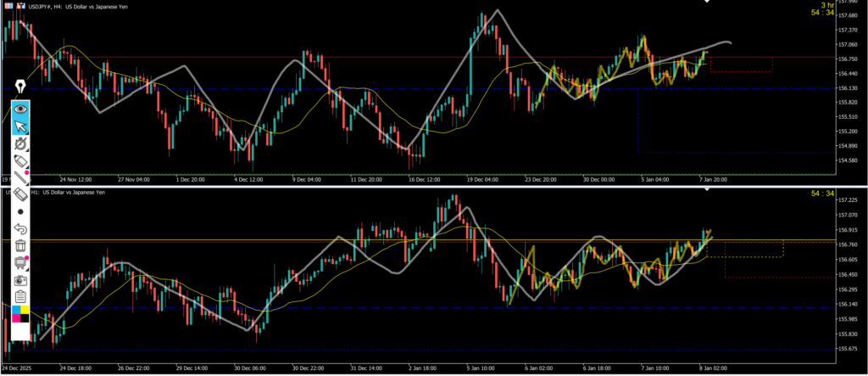Select the black dot brush size option
868x376 pixels.
click(x=20, y=211)
